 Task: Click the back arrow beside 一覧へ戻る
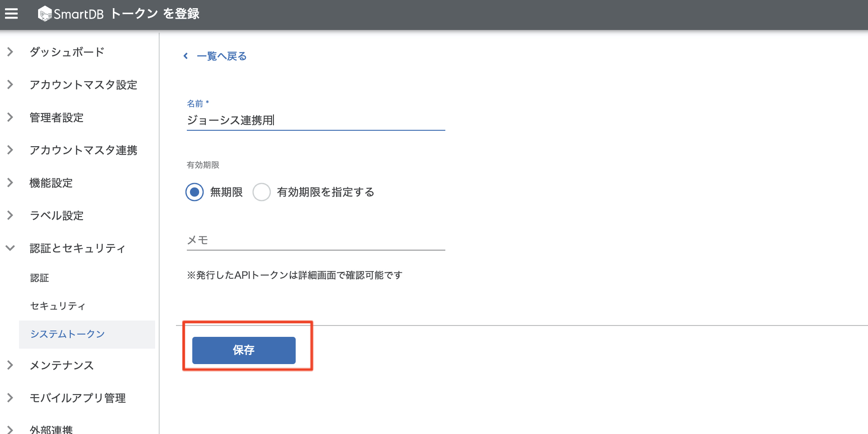[185, 56]
